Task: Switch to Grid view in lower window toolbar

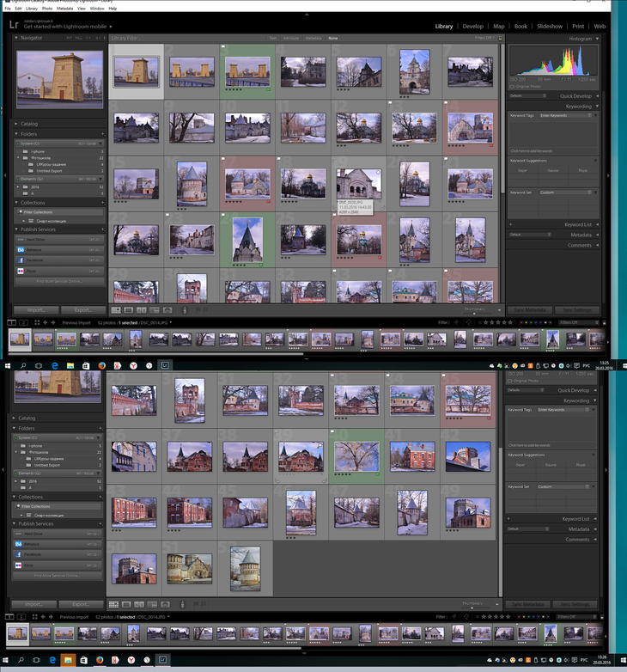Action: click(x=113, y=604)
